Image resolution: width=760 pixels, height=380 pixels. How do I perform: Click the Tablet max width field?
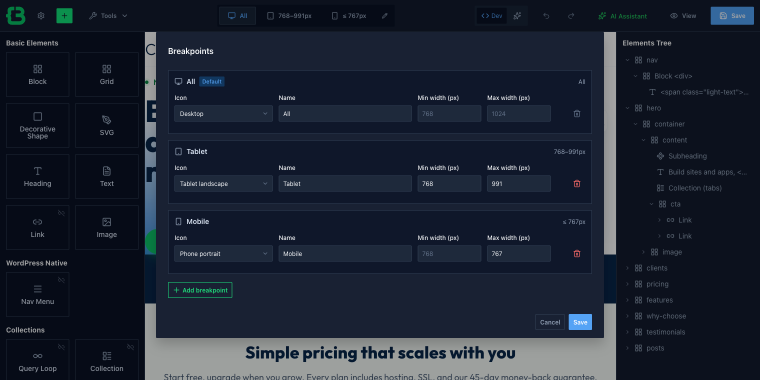coord(519,184)
